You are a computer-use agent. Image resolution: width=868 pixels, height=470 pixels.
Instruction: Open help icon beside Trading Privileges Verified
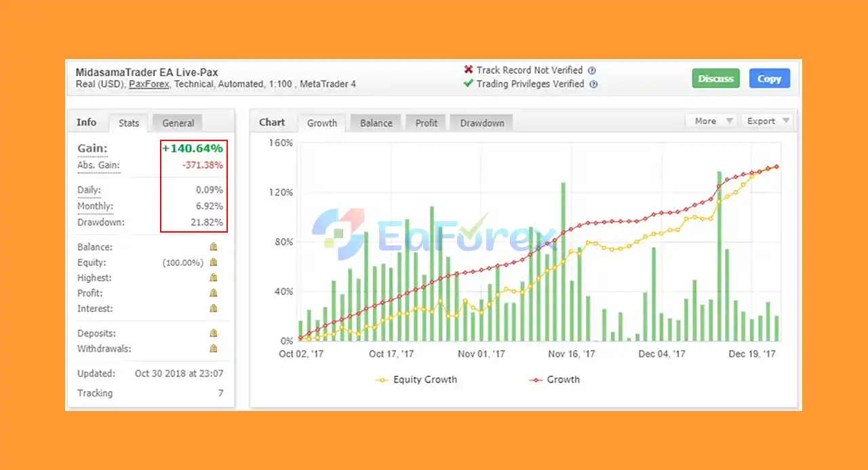click(x=593, y=85)
